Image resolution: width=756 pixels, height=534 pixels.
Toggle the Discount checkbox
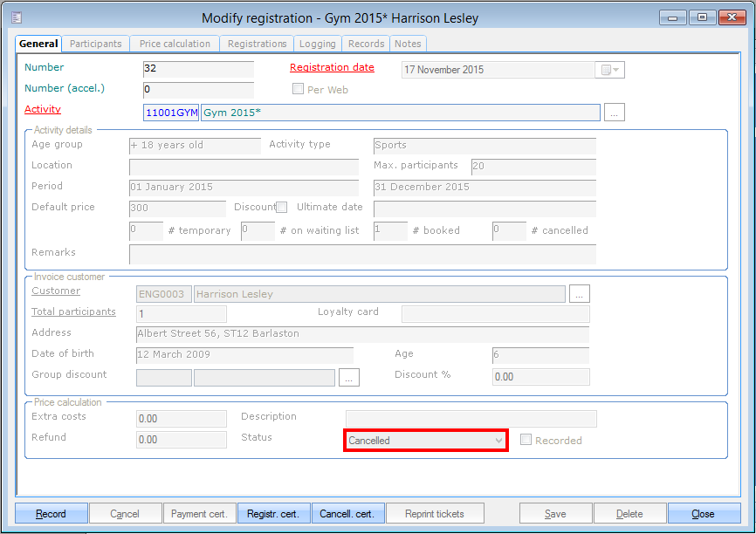281,208
